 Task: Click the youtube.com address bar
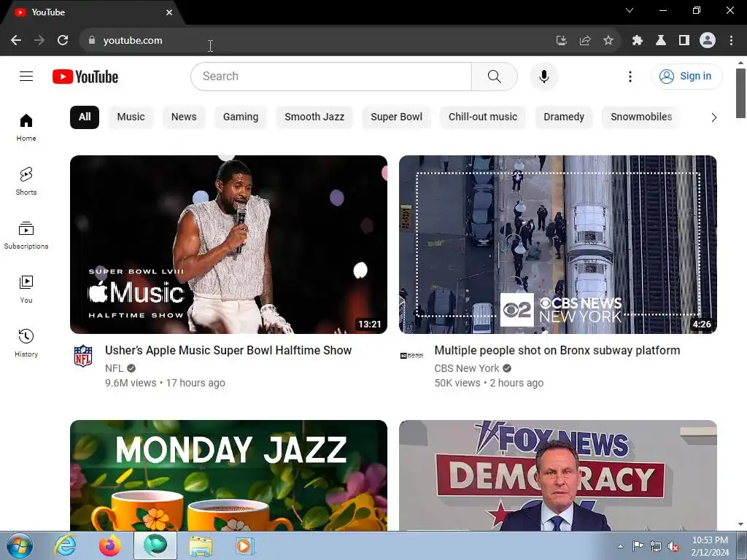click(314, 41)
